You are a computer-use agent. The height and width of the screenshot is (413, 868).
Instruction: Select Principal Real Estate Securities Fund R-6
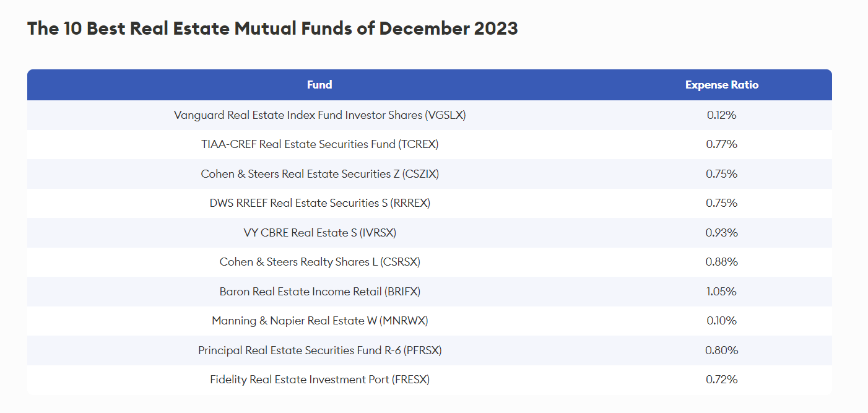pyautogui.click(x=319, y=350)
